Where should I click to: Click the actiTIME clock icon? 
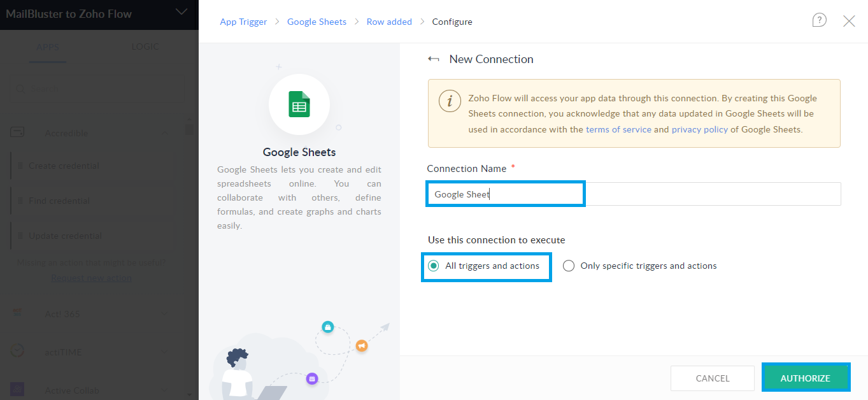point(17,351)
